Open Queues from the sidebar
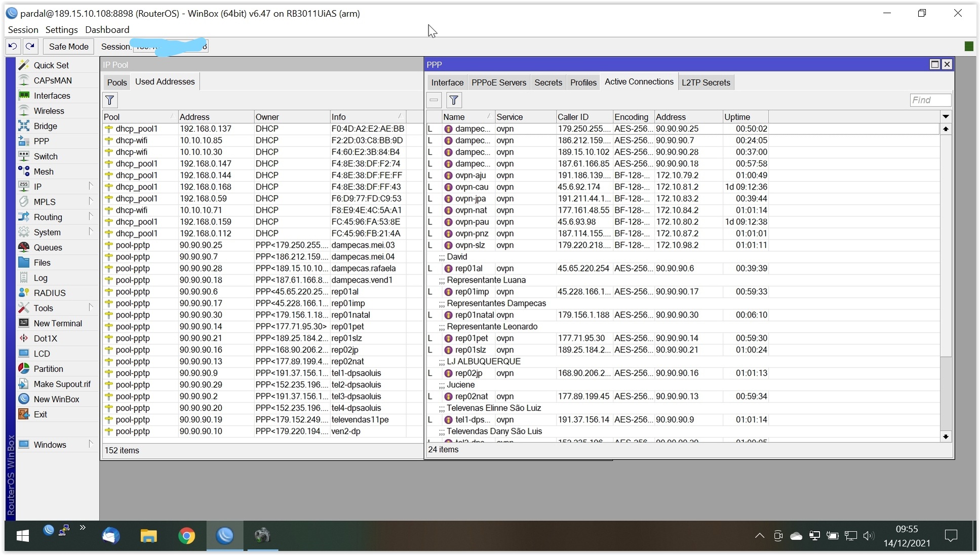980x555 pixels. 48,248
